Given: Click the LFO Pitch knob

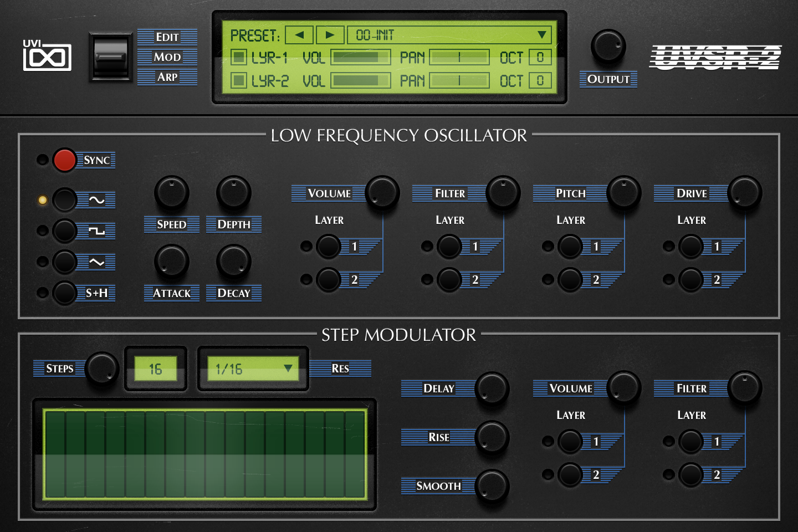Looking at the screenshot, I should pos(624,193).
